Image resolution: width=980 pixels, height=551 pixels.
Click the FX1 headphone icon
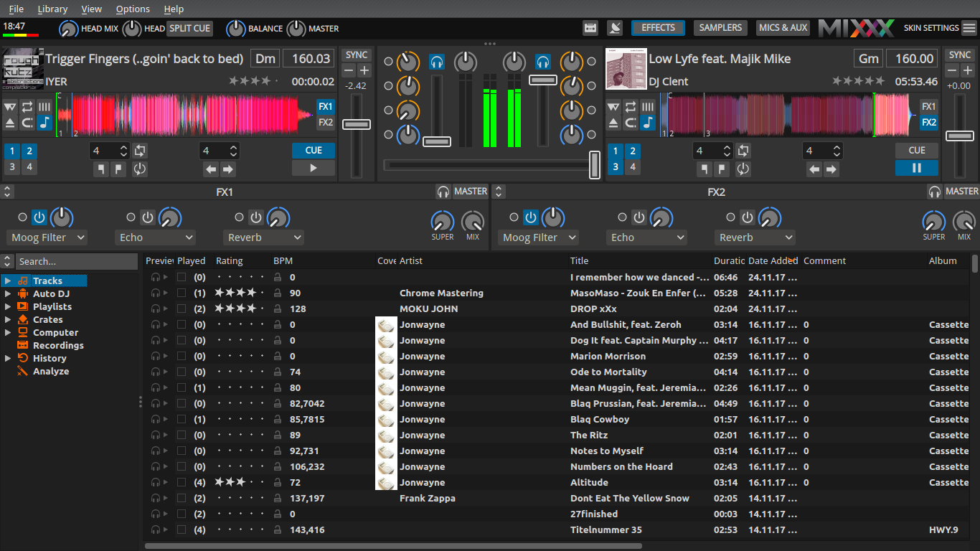[443, 192]
